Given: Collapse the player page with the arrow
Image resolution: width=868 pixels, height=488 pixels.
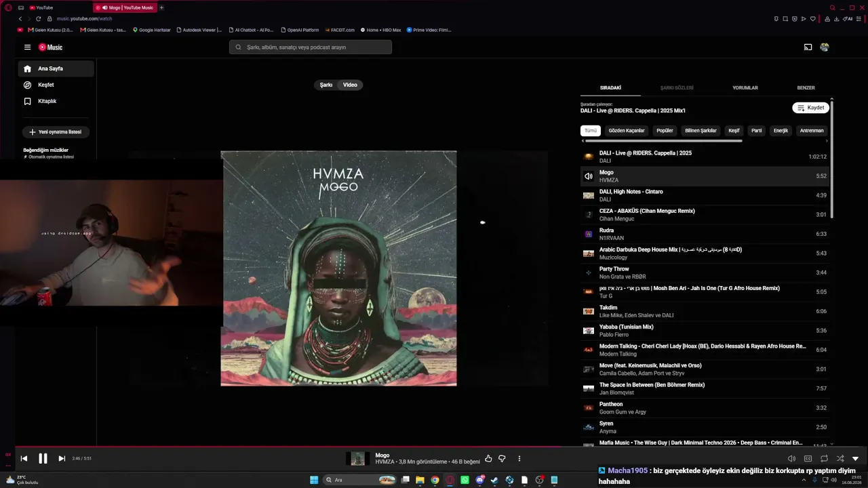Looking at the screenshot, I should click(855, 459).
